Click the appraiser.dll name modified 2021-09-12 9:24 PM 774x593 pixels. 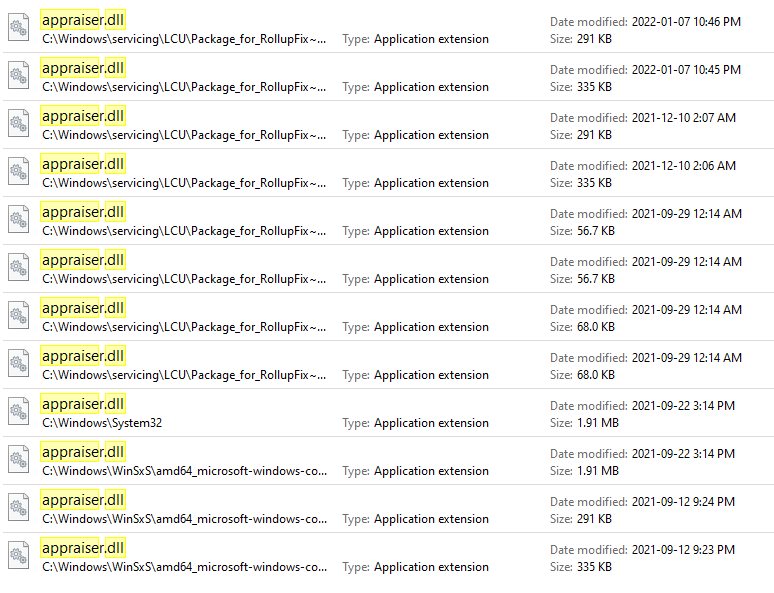click(83, 499)
